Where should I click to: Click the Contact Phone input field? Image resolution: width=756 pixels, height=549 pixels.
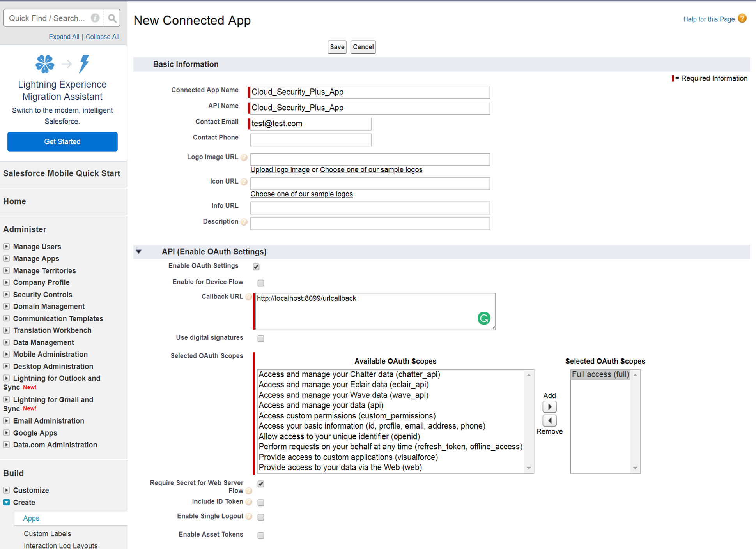tap(310, 139)
